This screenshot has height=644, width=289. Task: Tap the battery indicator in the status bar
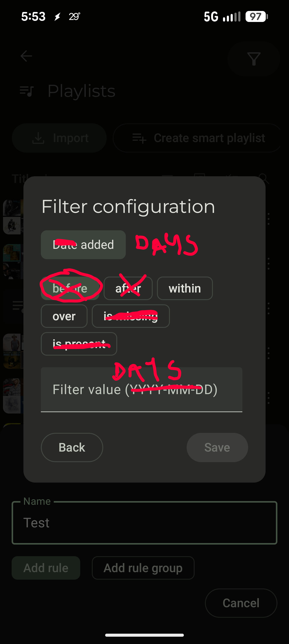257,17
